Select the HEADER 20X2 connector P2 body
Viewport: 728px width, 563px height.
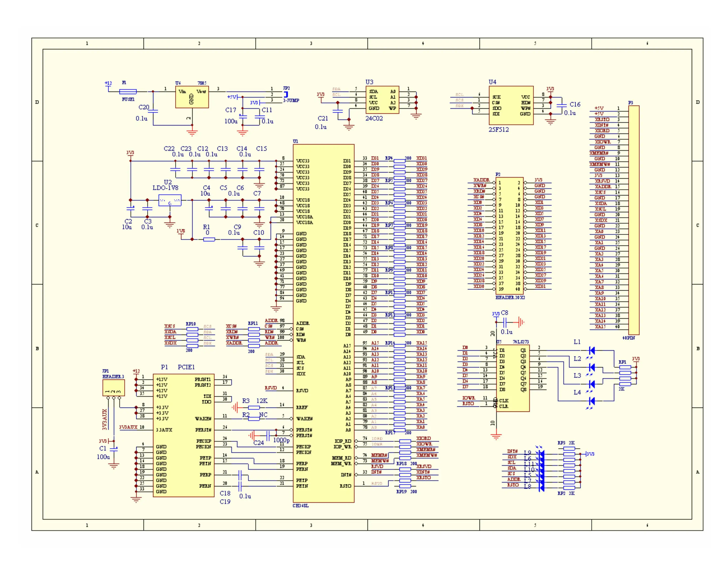[x=510, y=236]
